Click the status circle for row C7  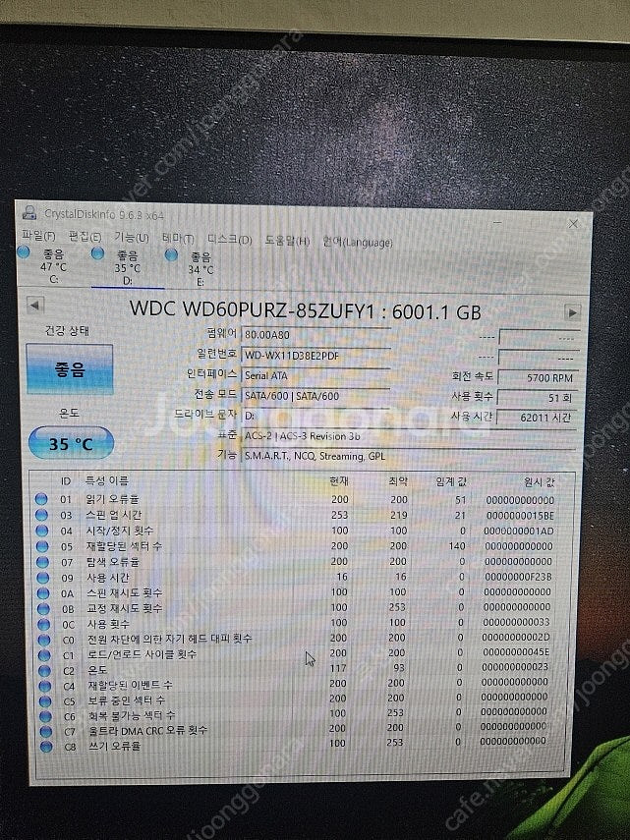tap(46, 731)
